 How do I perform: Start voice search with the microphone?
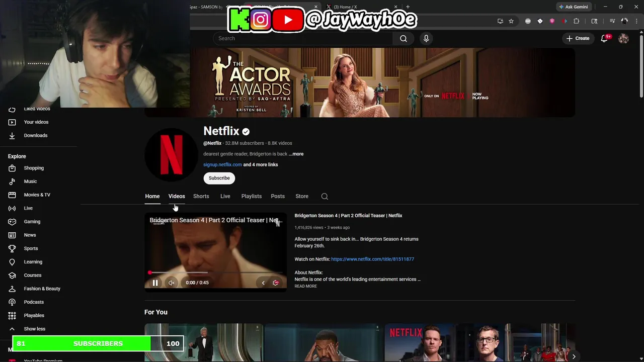pyautogui.click(x=426, y=38)
